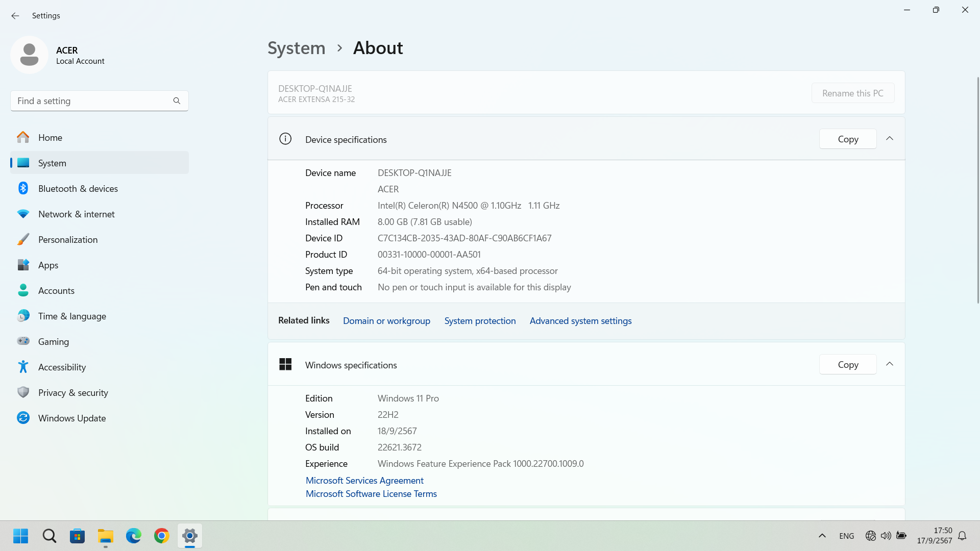980x551 pixels.
Task: Click the Windows Update sync icon
Action: tap(23, 418)
